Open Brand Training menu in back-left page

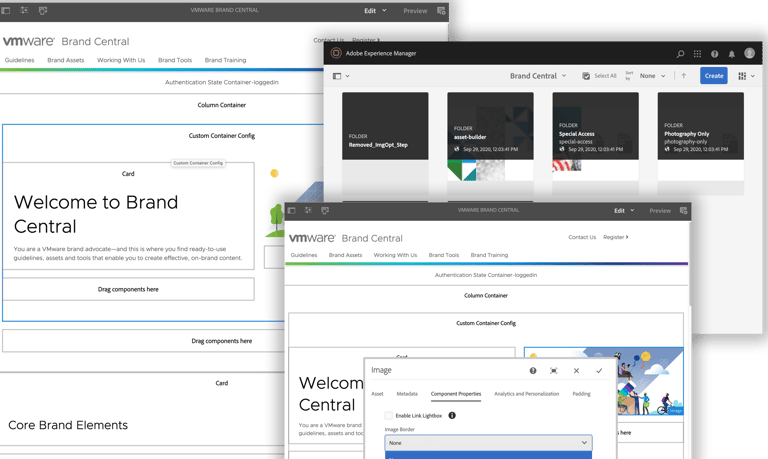225,60
